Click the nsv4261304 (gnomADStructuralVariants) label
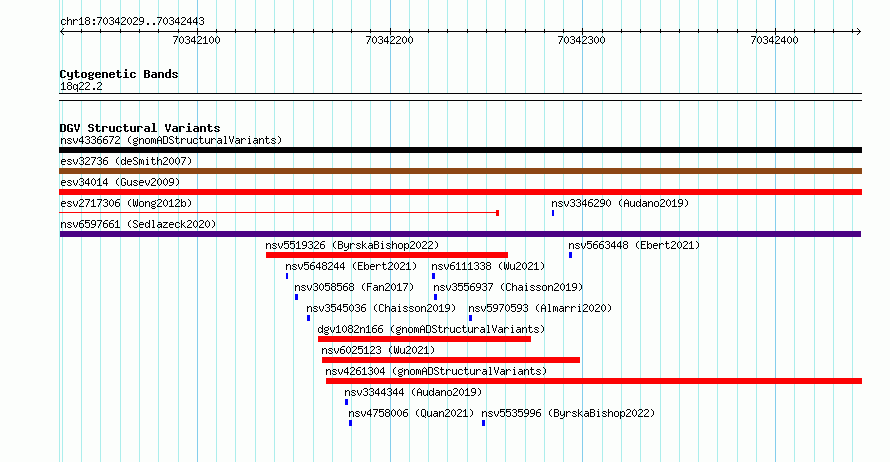This screenshot has width=890, height=462. point(436,371)
